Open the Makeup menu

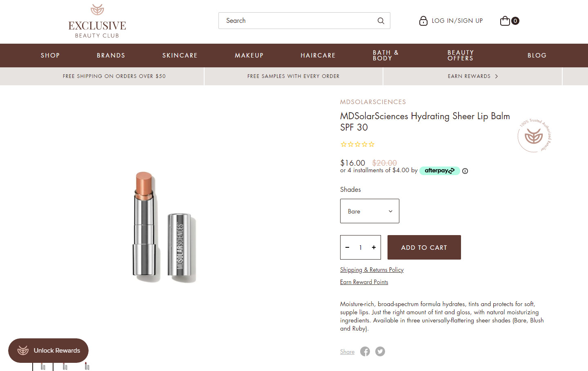tap(249, 56)
